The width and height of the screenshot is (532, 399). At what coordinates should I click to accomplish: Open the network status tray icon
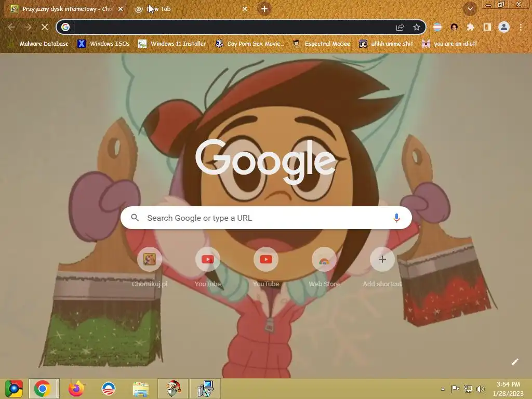(468, 389)
